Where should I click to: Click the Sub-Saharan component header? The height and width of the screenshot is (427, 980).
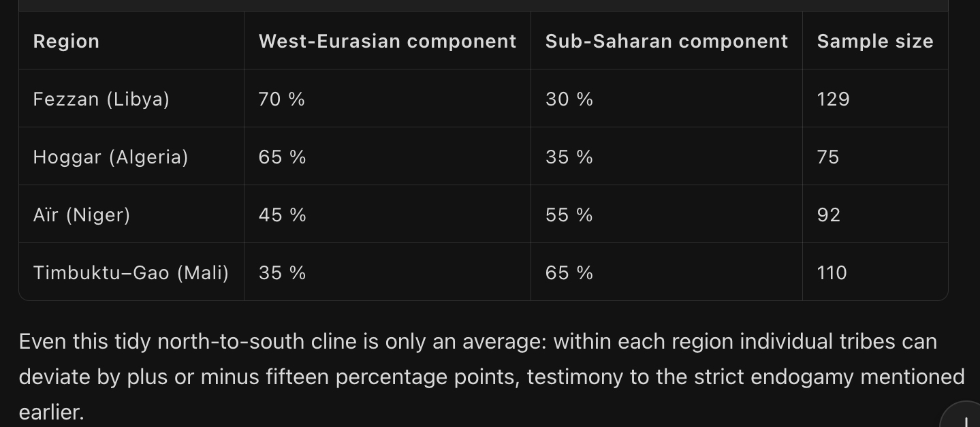(x=666, y=42)
